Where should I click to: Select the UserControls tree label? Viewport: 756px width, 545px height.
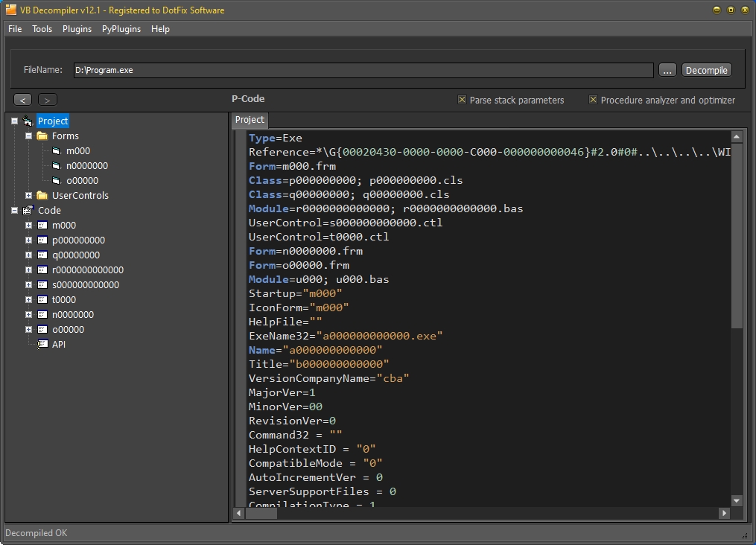(80, 195)
